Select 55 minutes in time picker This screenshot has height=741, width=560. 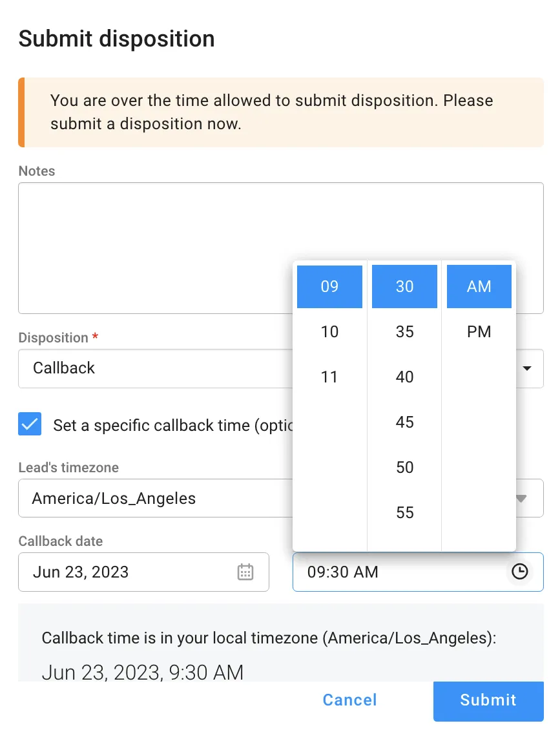[x=404, y=513]
